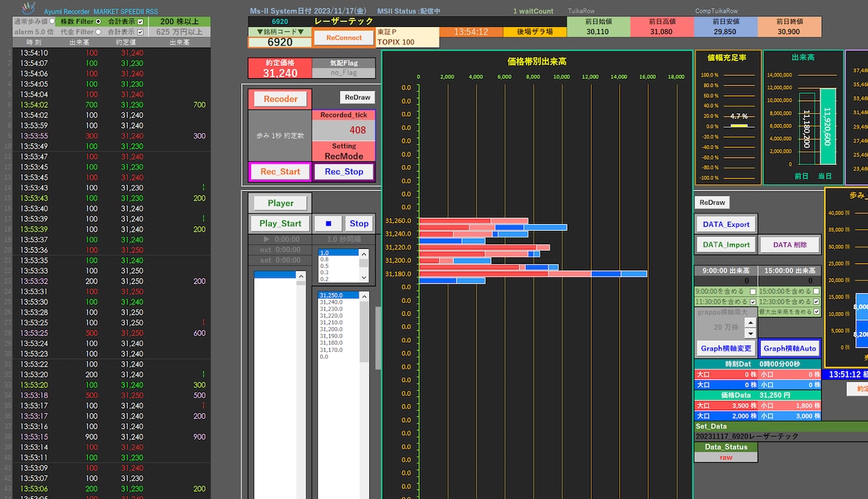Stop recording with Rec_Stop
This screenshot has height=499, width=868.
(344, 171)
